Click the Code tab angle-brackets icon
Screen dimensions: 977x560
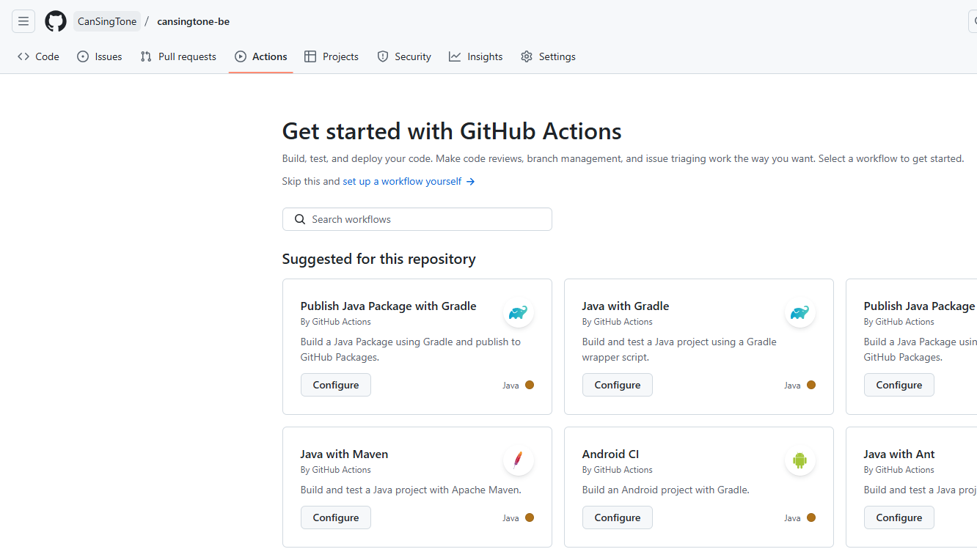[23, 56]
